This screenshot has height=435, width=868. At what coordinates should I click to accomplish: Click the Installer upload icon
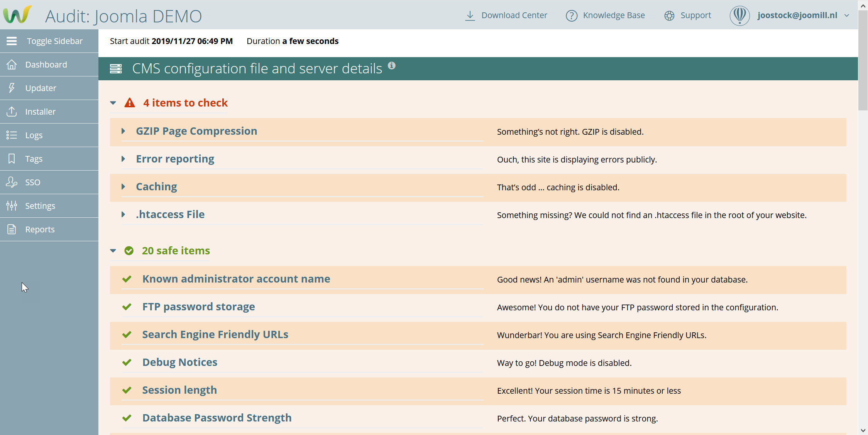point(12,112)
